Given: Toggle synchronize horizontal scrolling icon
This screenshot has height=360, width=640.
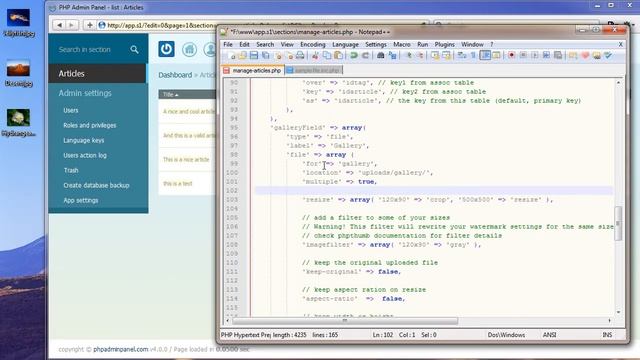Looking at the screenshot, I should click(446, 56).
